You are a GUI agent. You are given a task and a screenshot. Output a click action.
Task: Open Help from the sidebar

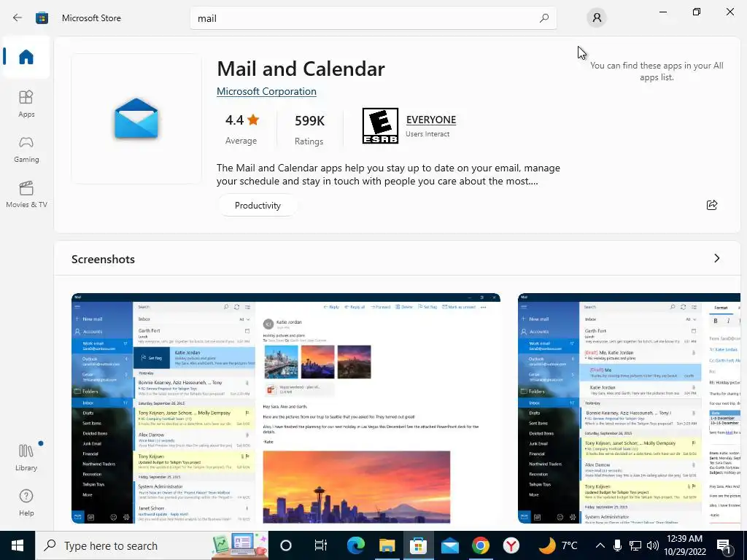[26, 503]
